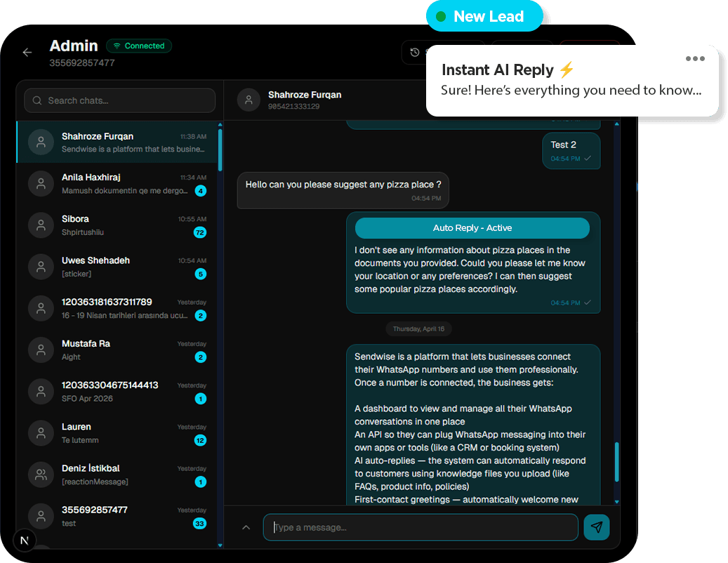Open Sibora conversation

tap(117, 225)
